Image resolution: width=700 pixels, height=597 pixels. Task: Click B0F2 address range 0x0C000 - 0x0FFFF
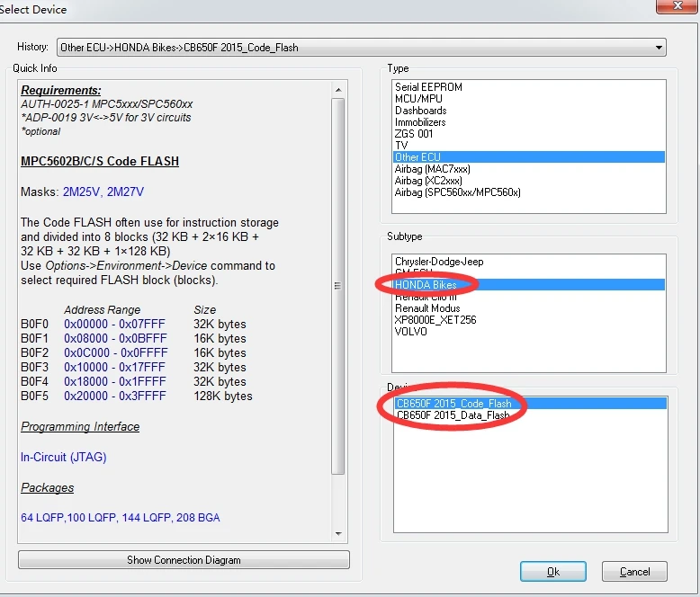pos(116,352)
